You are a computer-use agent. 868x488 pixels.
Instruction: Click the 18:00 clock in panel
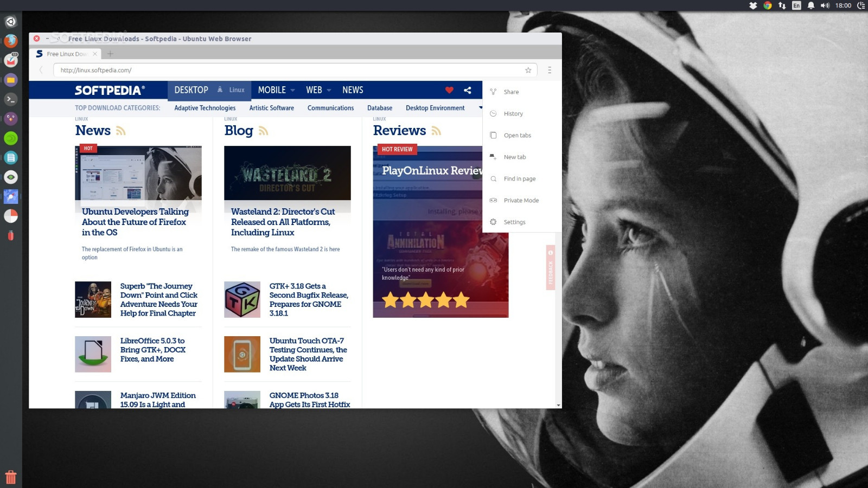pyautogui.click(x=843, y=5)
